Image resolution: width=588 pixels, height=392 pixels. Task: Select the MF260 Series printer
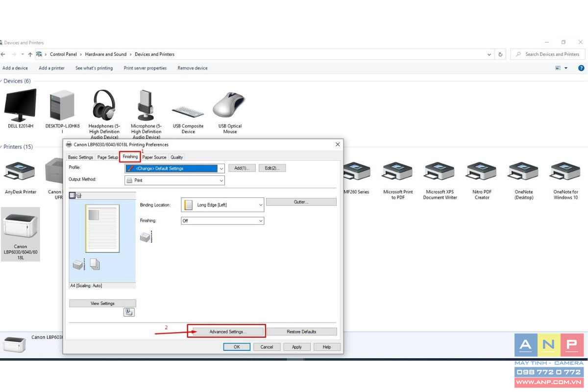356,177
